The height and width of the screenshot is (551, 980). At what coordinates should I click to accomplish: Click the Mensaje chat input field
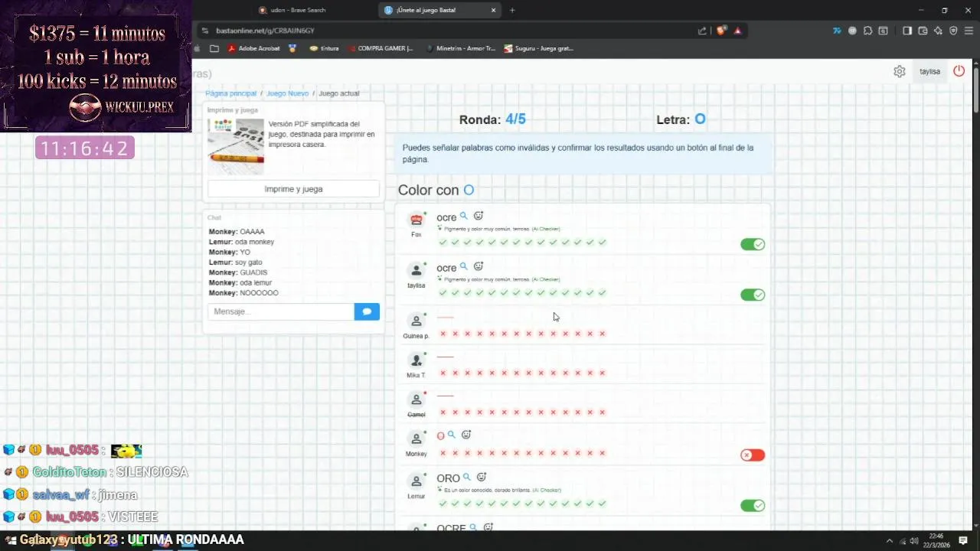[x=281, y=311]
